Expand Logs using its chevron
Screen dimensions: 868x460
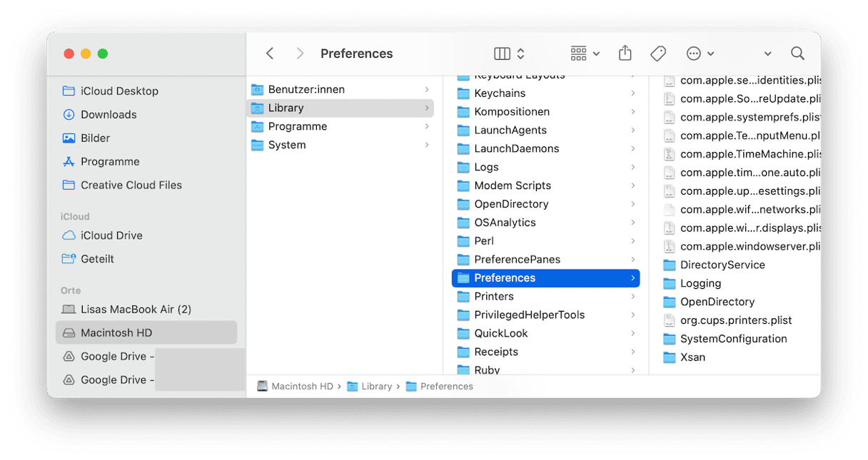(633, 167)
